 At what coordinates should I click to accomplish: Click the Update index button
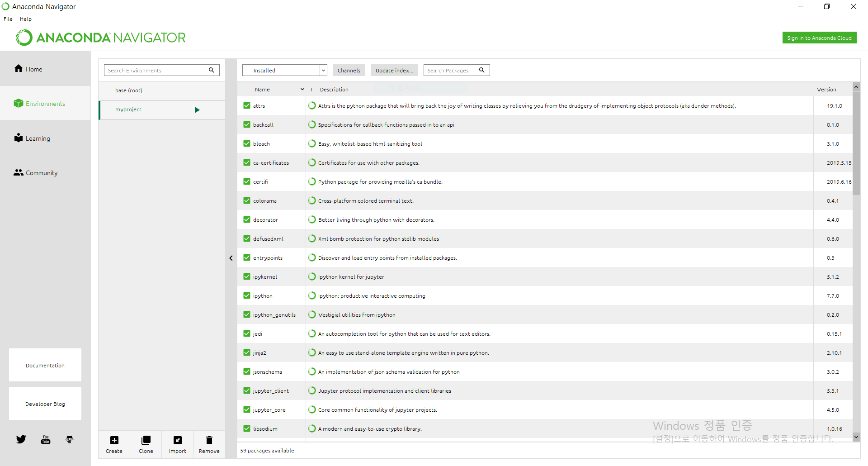(x=394, y=70)
